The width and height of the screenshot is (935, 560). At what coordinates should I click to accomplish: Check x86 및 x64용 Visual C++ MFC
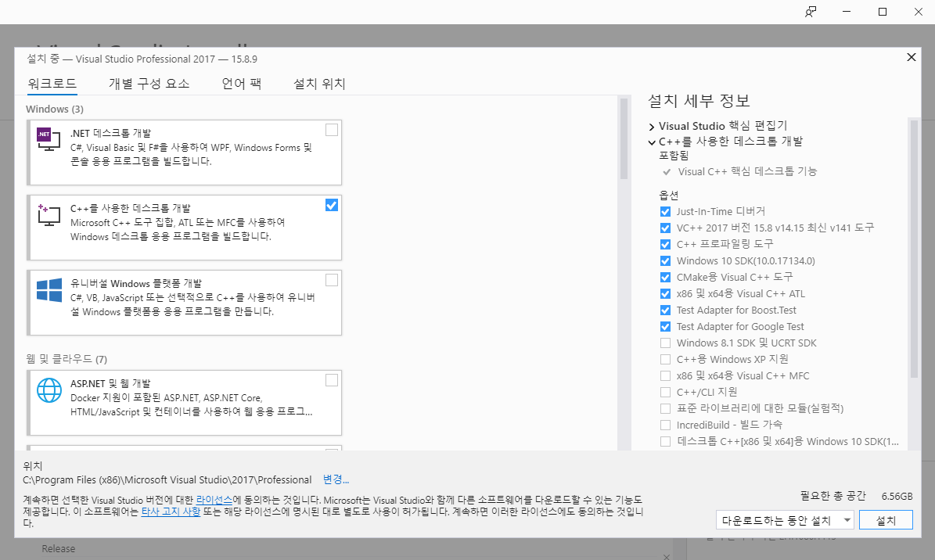click(666, 375)
